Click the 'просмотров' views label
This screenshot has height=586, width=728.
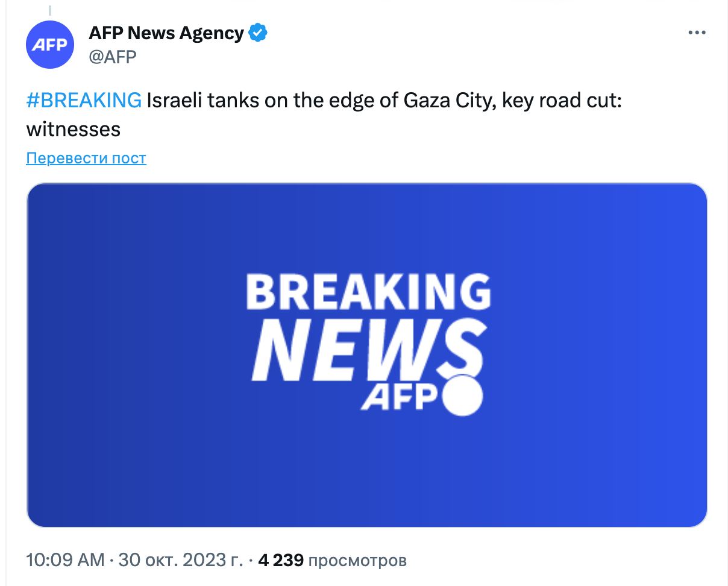point(357,560)
